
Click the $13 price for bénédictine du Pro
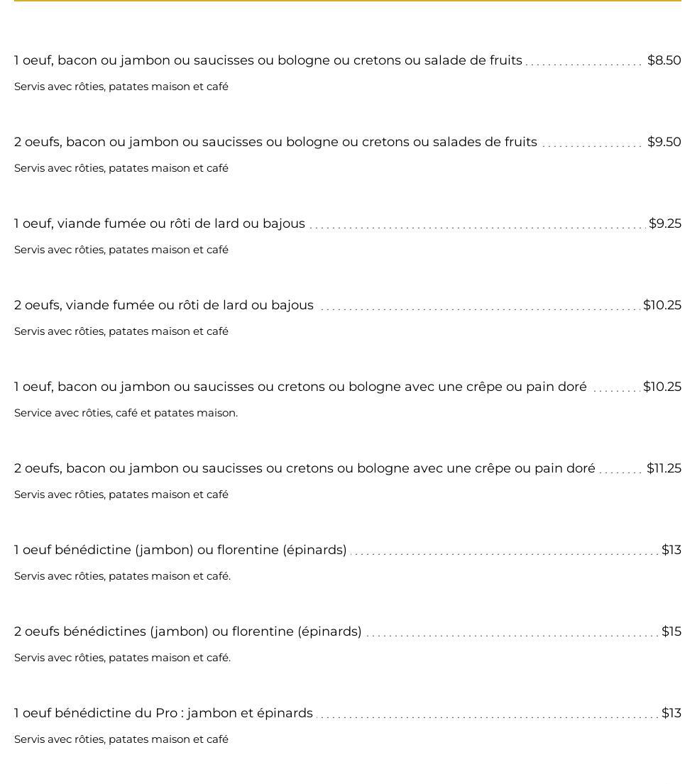[671, 713]
